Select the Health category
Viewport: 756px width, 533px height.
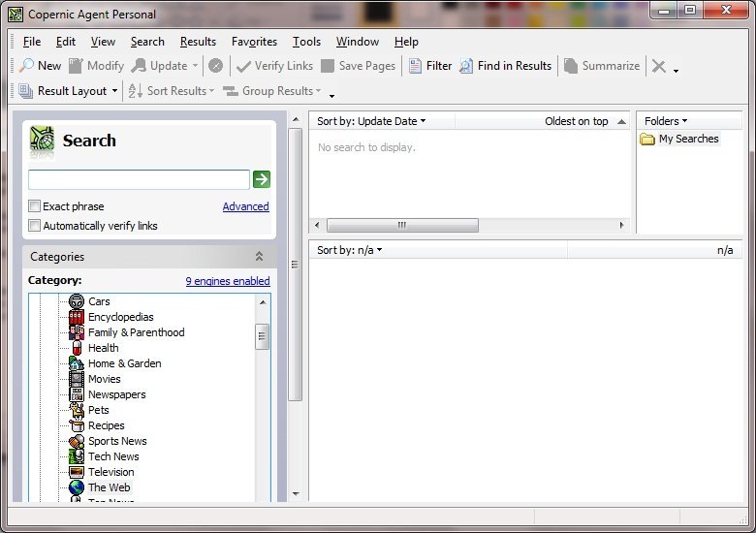point(103,348)
